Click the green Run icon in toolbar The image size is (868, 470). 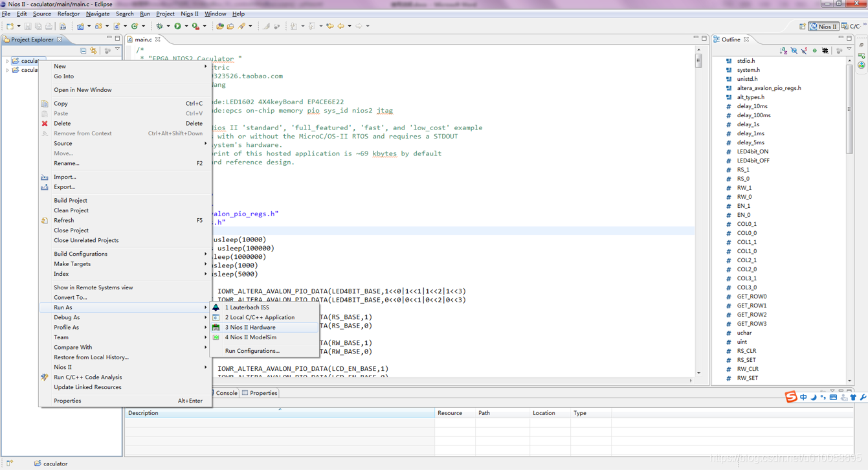pyautogui.click(x=177, y=27)
